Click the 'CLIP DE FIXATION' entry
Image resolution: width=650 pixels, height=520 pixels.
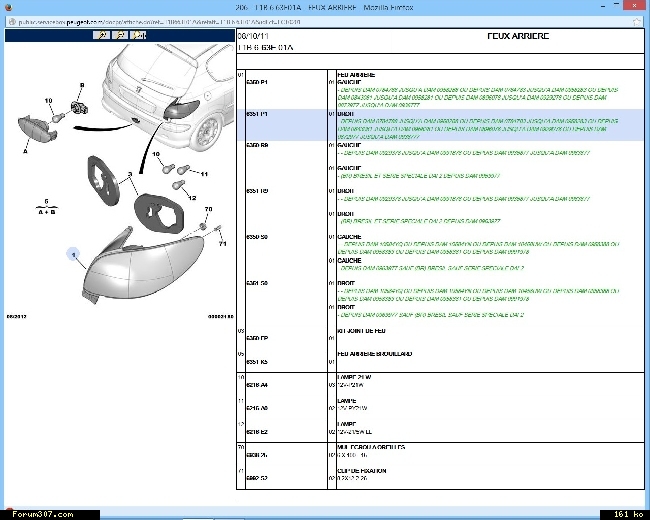tap(362, 471)
